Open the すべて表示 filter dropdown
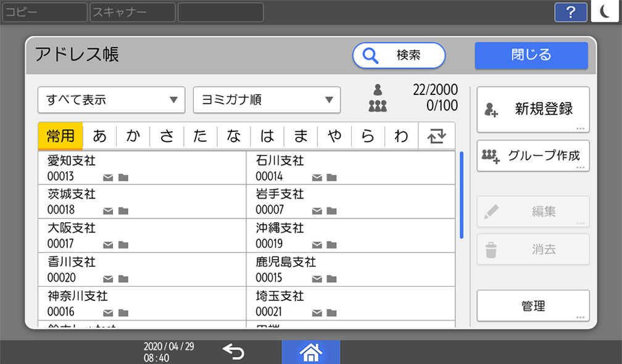The width and height of the screenshot is (622, 364). 111,100
